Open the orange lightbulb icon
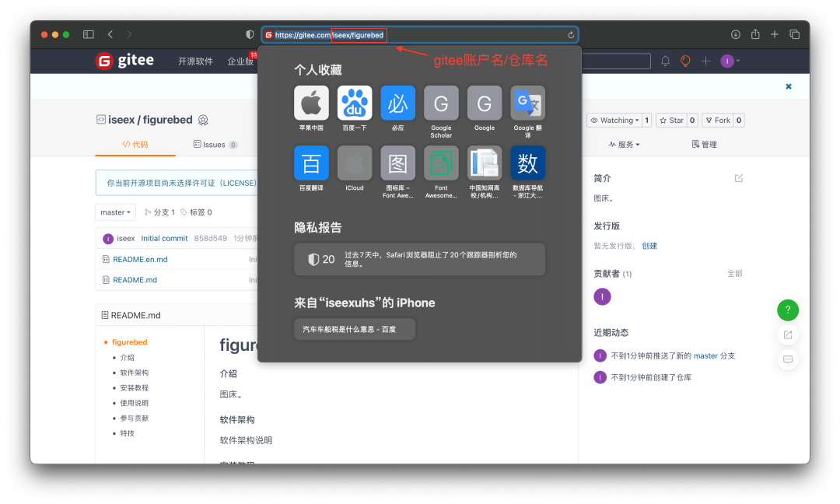840x504 pixels. [x=685, y=61]
